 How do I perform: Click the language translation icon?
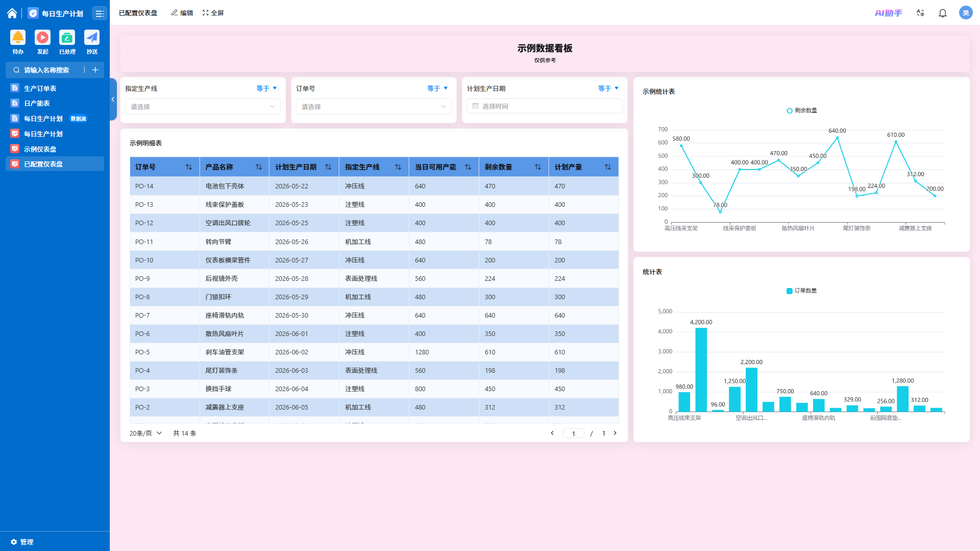point(920,13)
